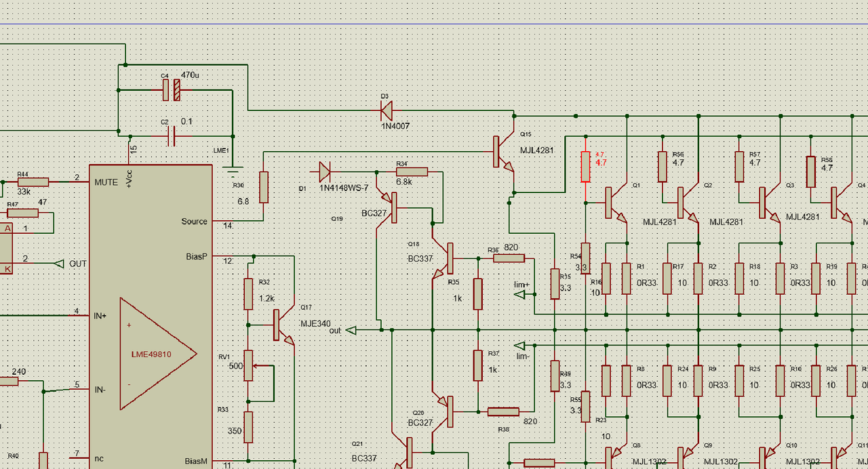
Task: Select resistor R24 10
Action: [667, 380]
